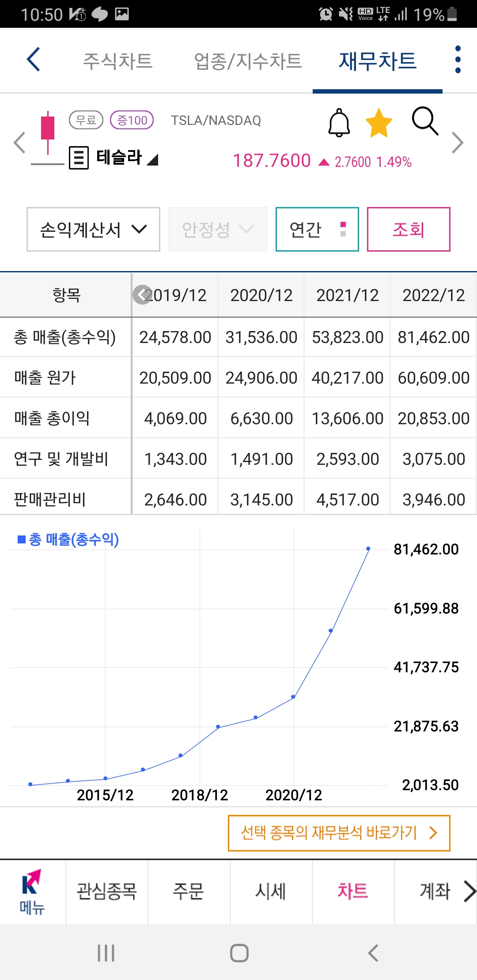
Task: Select 차트 in bottom bar
Action: click(353, 892)
